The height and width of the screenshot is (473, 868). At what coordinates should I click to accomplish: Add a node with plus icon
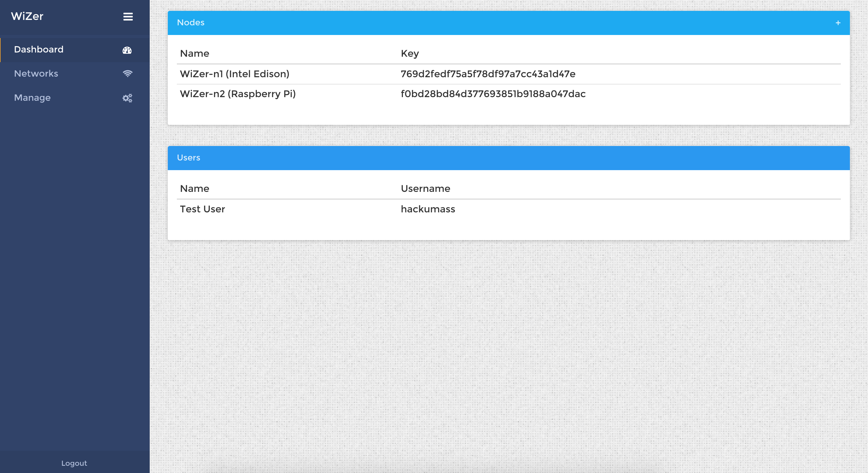click(x=838, y=23)
